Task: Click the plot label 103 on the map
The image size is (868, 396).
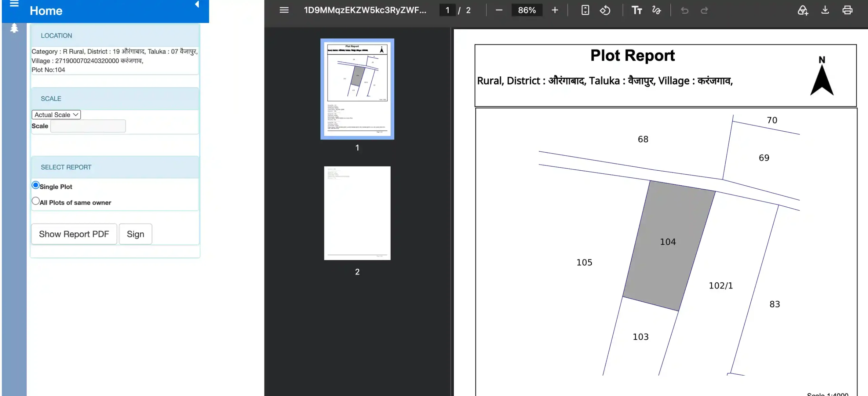Action: 641,337
